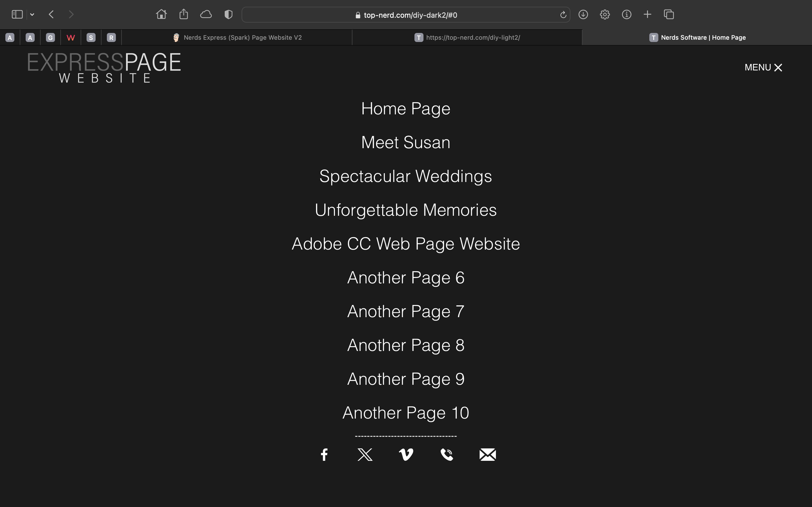Viewport: 812px width, 507px height.
Task: Open the Facebook social icon
Action: [x=324, y=455]
